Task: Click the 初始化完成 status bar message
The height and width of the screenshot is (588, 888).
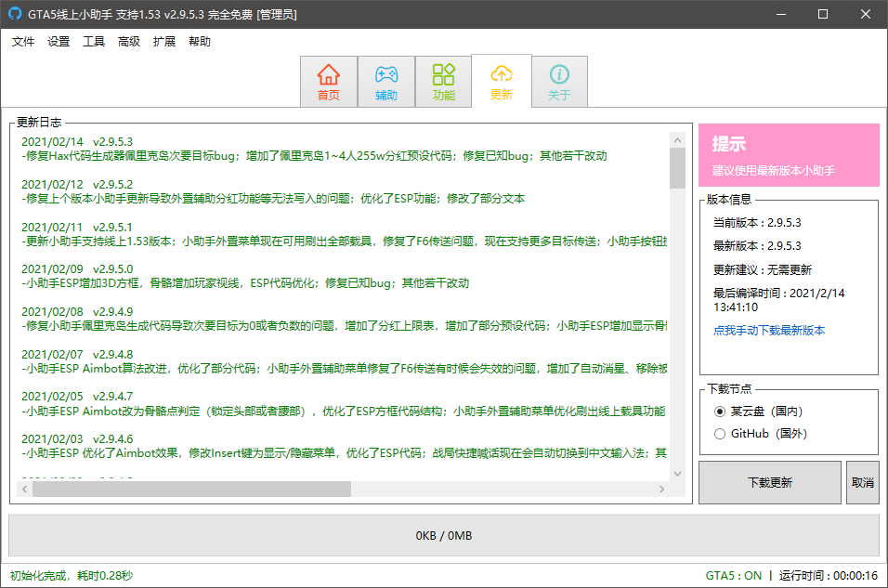Action: point(72,576)
